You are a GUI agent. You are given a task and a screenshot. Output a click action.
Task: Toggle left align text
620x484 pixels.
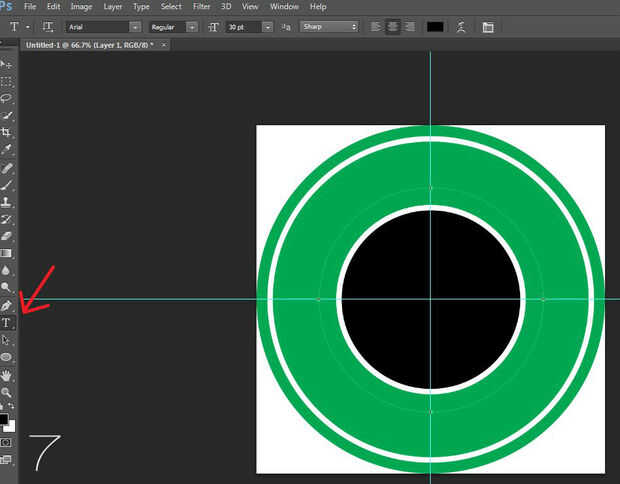pyautogui.click(x=376, y=26)
